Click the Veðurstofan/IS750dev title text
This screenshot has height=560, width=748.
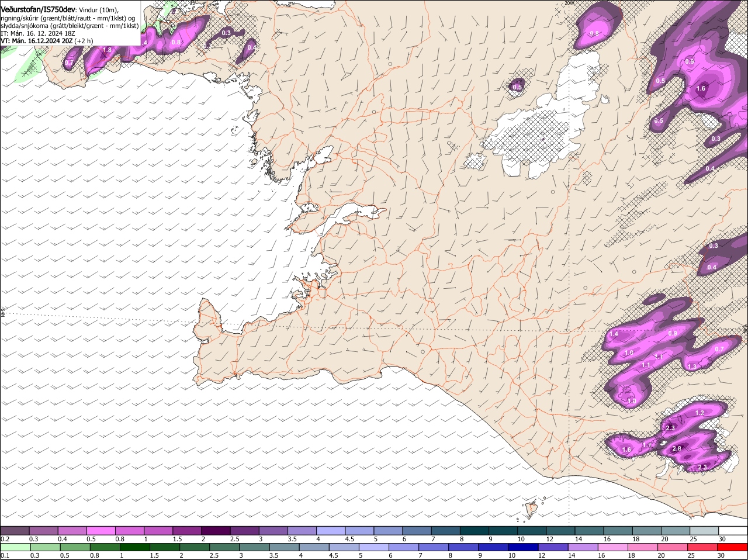pyautogui.click(x=38, y=9)
